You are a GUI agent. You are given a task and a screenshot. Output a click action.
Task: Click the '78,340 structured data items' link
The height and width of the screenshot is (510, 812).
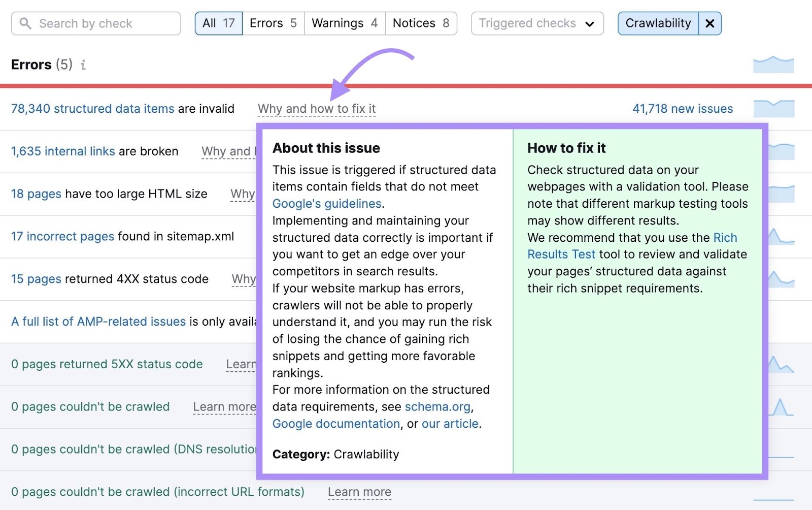pyautogui.click(x=91, y=109)
